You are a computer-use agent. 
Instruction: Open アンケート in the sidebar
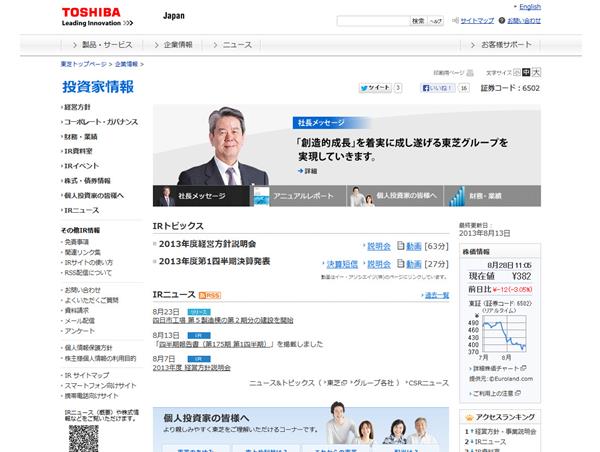(79, 331)
